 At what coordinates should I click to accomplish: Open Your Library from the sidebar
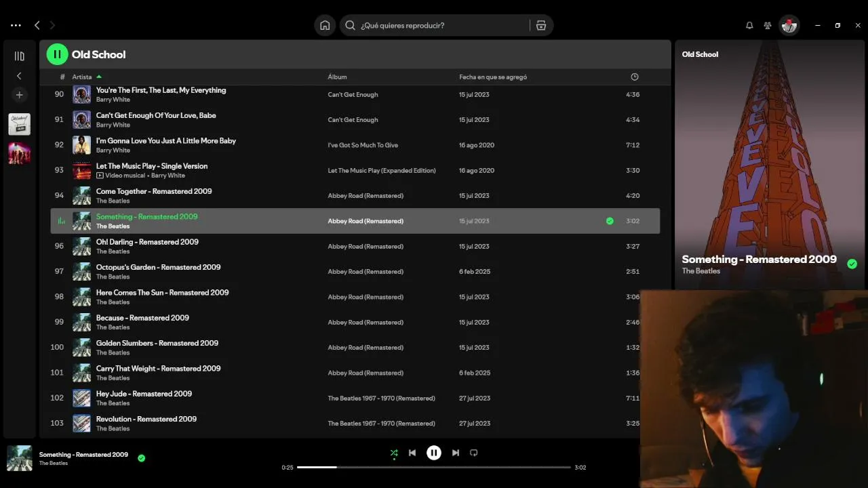click(19, 56)
